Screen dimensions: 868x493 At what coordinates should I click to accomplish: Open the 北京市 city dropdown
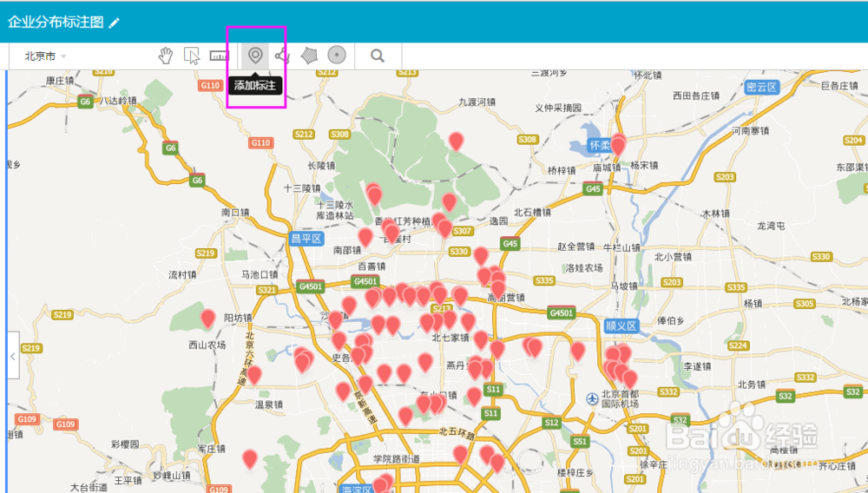click(x=45, y=56)
